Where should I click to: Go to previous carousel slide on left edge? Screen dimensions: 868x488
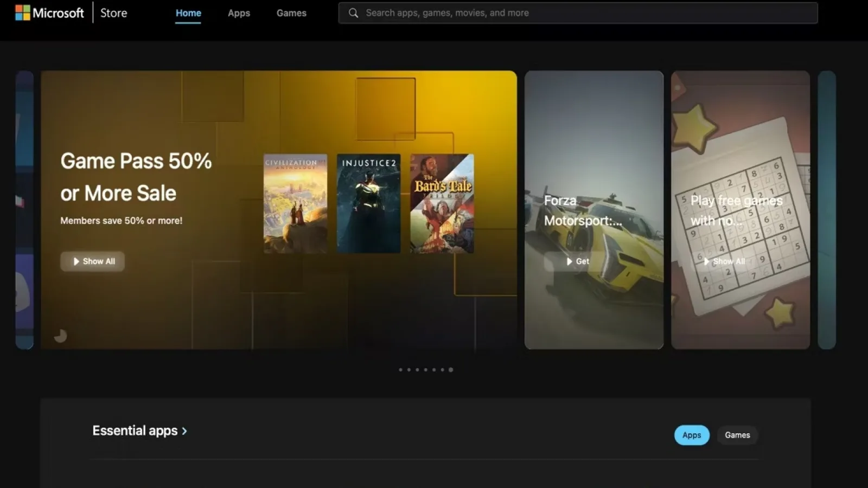(x=24, y=210)
